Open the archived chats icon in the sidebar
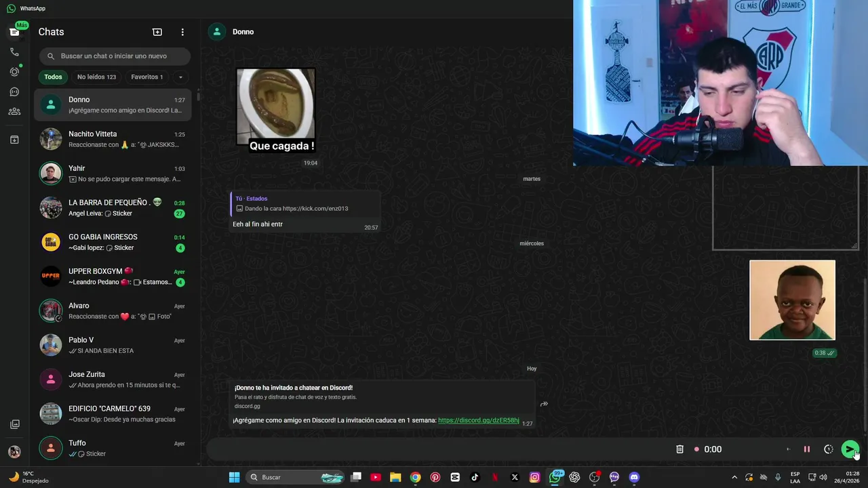 [x=14, y=140]
